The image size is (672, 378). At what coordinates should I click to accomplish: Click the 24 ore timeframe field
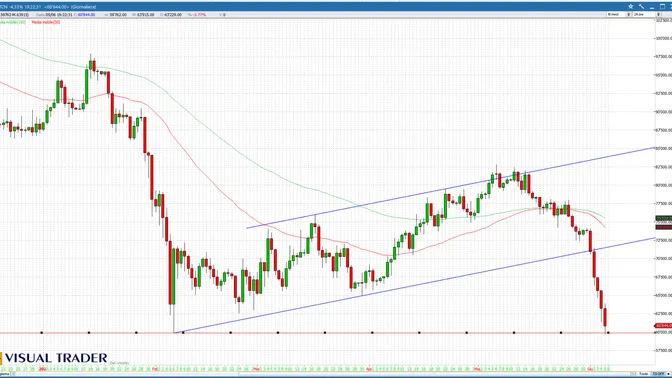coord(644,15)
